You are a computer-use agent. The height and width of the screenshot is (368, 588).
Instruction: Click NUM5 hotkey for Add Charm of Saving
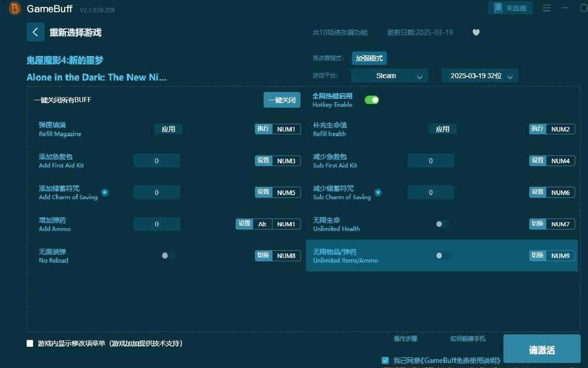pos(286,192)
